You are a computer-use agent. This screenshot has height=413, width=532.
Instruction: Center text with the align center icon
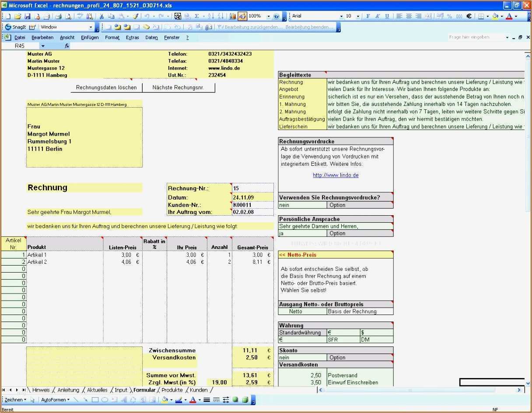pyautogui.click(x=409, y=16)
